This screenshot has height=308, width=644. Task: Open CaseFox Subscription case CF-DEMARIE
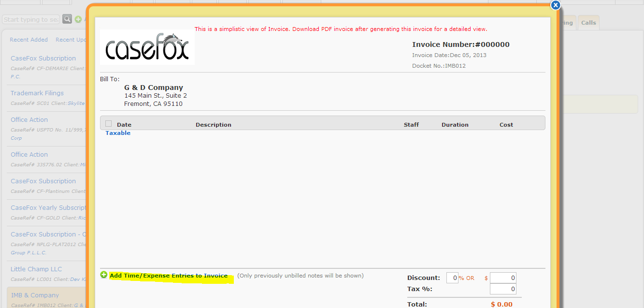pyautogui.click(x=43, y=58)
